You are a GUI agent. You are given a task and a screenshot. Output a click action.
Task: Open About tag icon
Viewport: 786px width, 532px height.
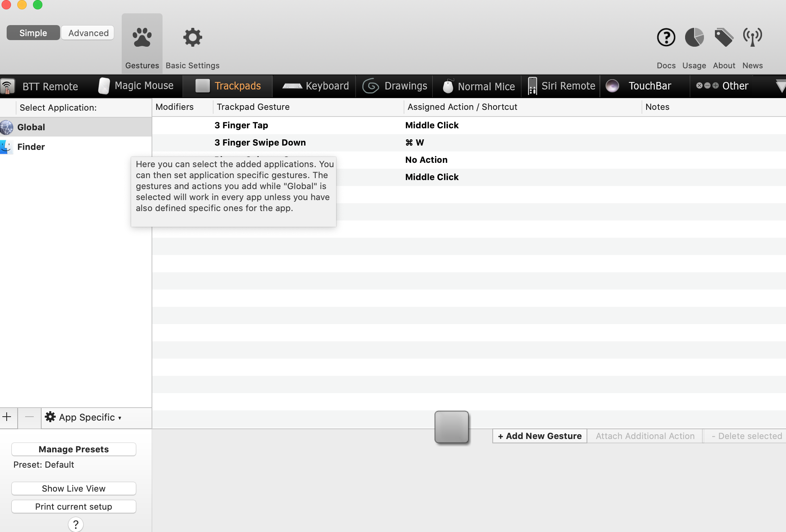coord(724,38)
